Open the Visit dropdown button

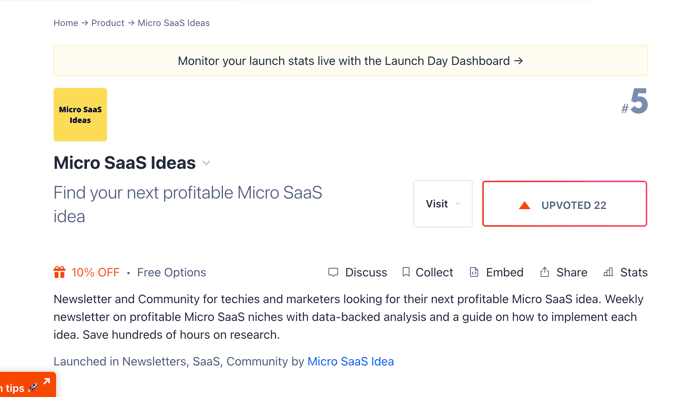click(x=443, y=204)
